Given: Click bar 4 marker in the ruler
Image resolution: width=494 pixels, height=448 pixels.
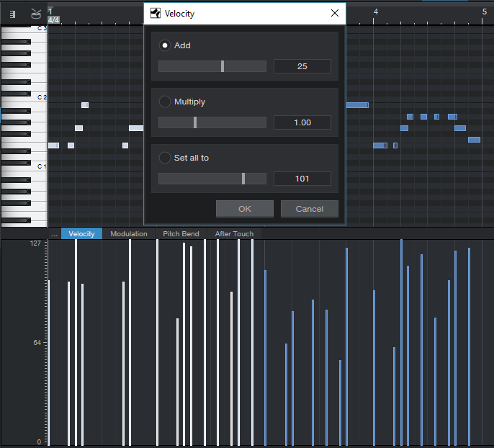Looking at the screenshot, I should 375,12.
